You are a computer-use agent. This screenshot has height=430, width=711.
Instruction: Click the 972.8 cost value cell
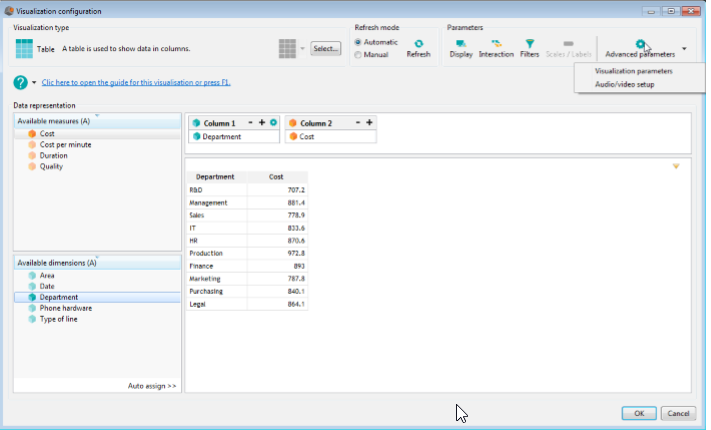(x=277, y=254)
